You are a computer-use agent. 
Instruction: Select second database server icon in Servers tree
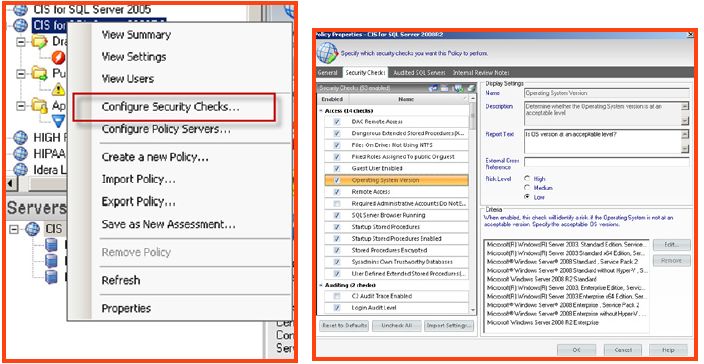(51, 261)
